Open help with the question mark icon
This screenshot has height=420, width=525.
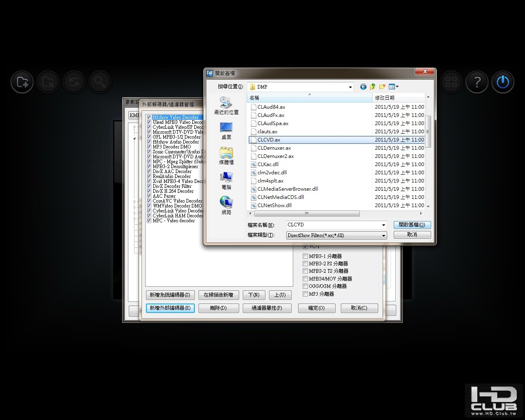click(x=477, y=82)
